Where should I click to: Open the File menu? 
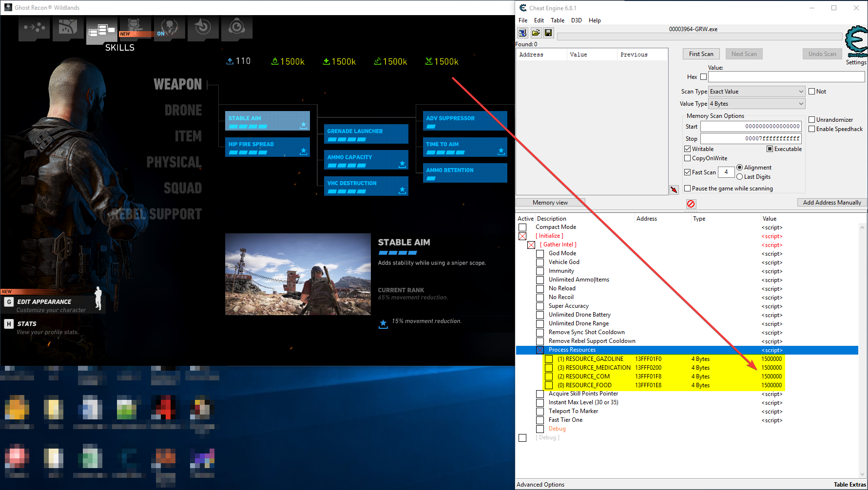(x=523, y=20)
